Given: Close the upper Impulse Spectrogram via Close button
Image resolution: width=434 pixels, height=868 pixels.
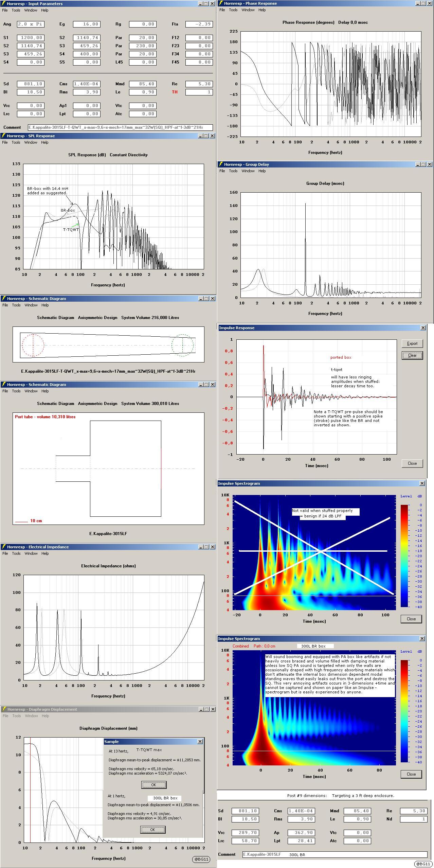Looking at the screenshot, I should 411,619.
